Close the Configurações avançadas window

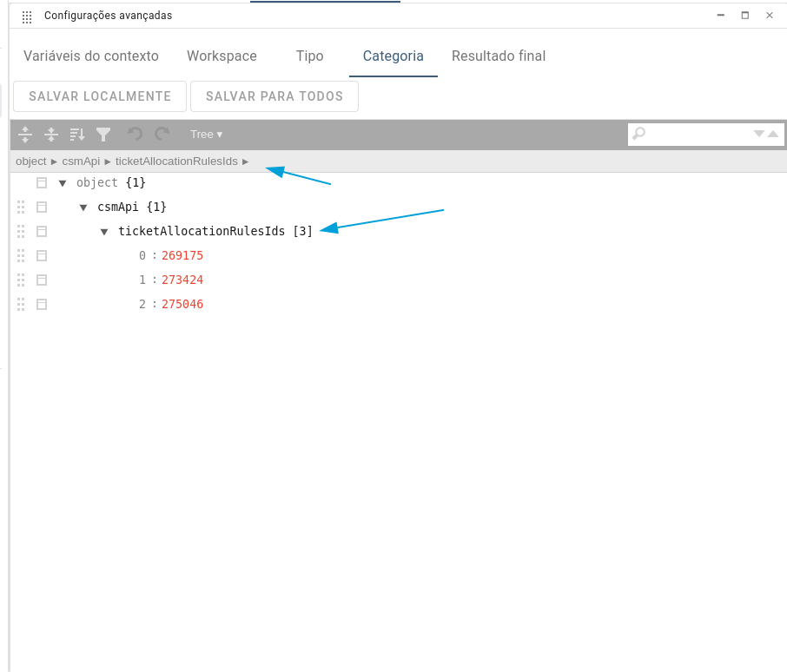tap(770, 16)
